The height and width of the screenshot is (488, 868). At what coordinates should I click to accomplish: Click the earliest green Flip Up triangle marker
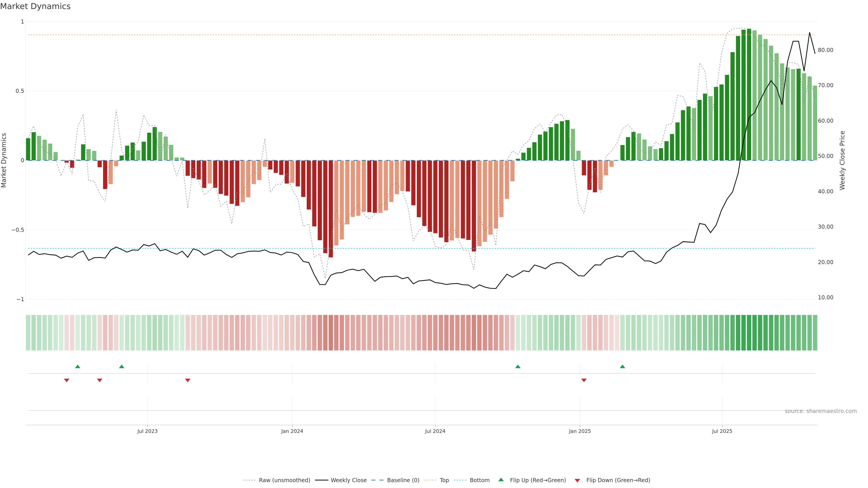coord(78,366)
